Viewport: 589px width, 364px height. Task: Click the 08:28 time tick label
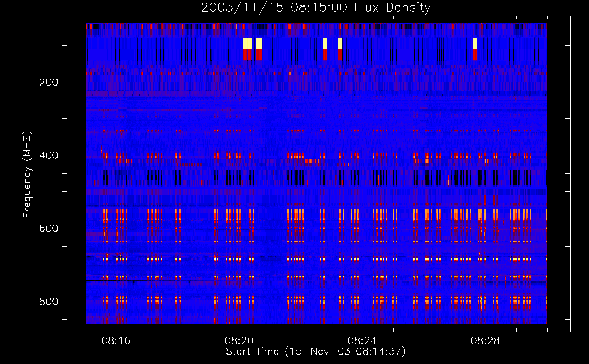[485, 341]
